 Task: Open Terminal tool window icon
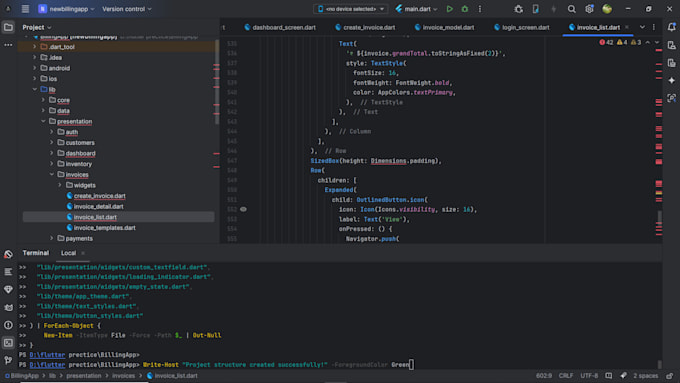pos(8,343)
